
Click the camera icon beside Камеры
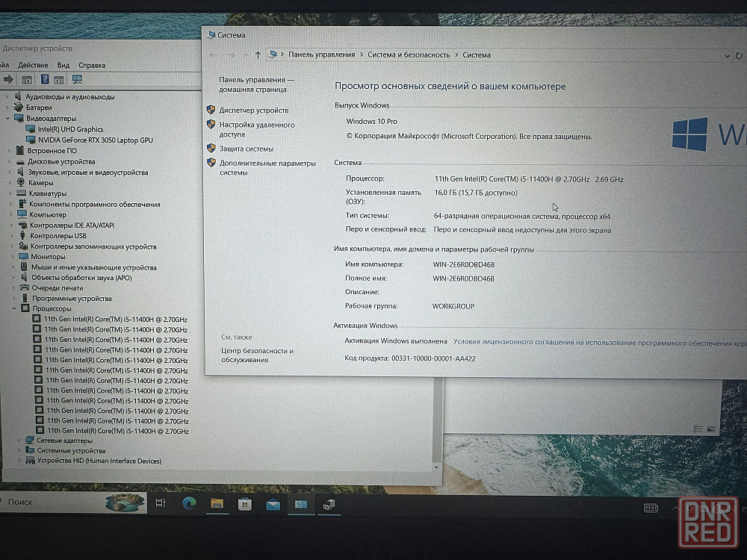pos(20,182)
